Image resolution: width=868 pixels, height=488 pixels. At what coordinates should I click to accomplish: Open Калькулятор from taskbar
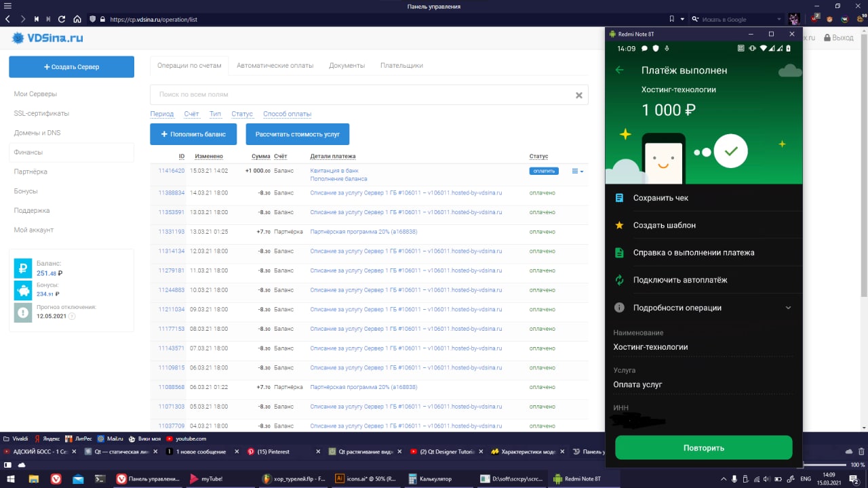(437, 479)
